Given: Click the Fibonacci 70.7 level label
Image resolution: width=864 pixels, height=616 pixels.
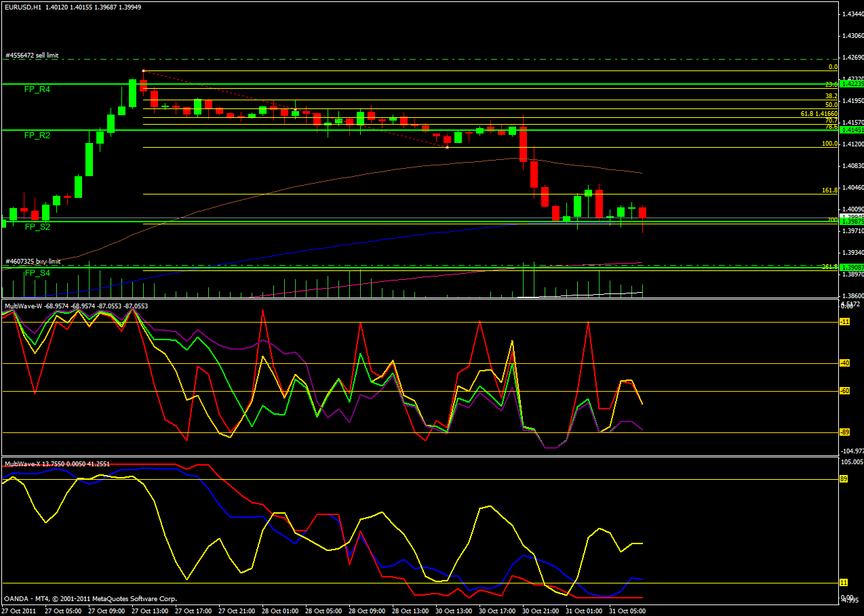Looking at the screenshot, I should [831, 121].
